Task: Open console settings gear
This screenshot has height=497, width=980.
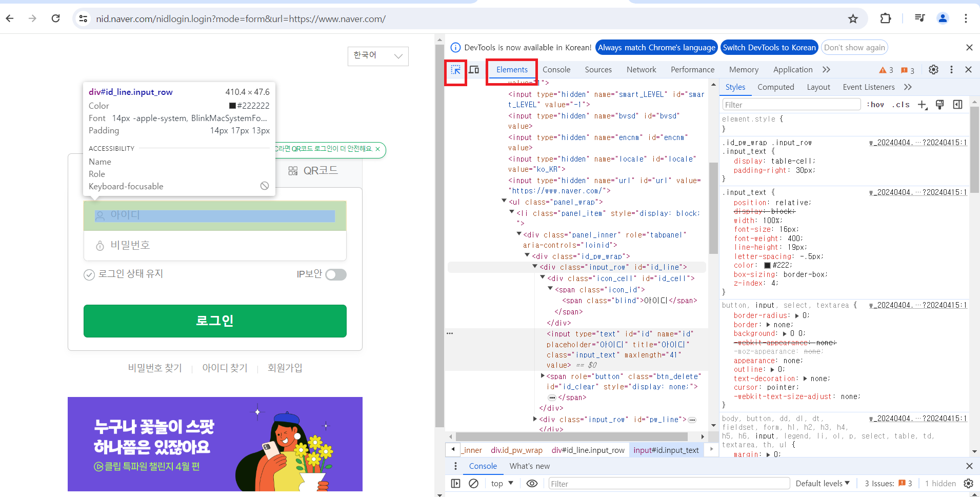Action: pyautogui.click(x=968, y=483)
